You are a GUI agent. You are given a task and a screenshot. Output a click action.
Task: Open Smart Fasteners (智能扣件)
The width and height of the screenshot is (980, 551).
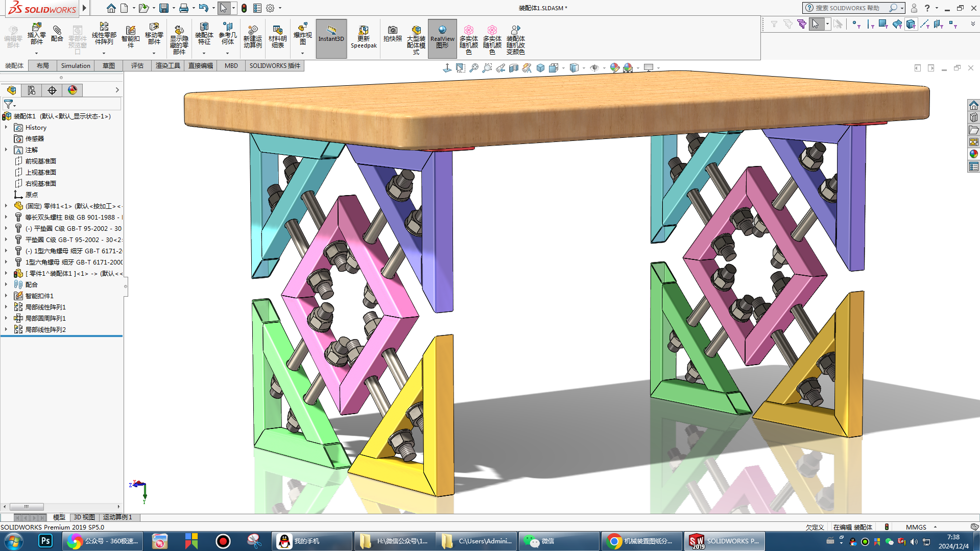coord(130,37)
